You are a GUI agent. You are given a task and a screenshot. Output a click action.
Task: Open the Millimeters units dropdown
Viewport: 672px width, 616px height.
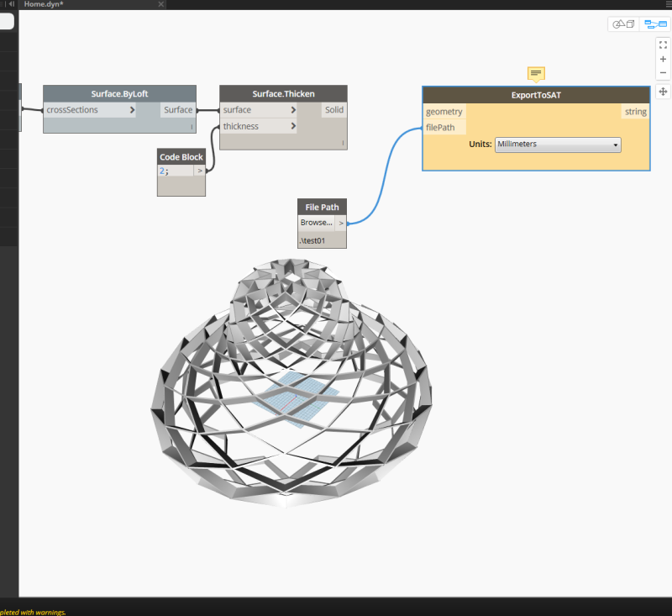(x=558, y=145)
